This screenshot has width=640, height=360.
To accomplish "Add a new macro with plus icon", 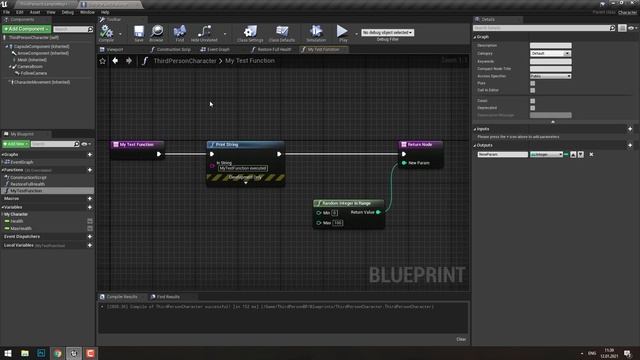I will (90, 198).
